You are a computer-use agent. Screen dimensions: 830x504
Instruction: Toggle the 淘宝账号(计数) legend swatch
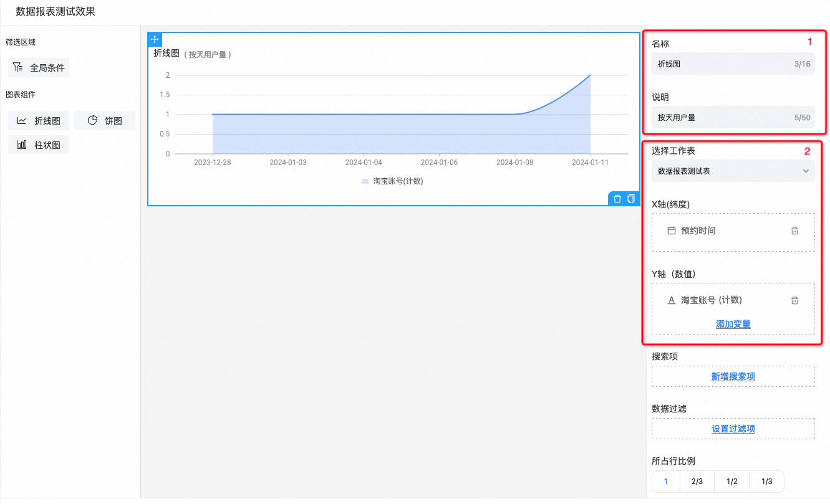[365, 181]
